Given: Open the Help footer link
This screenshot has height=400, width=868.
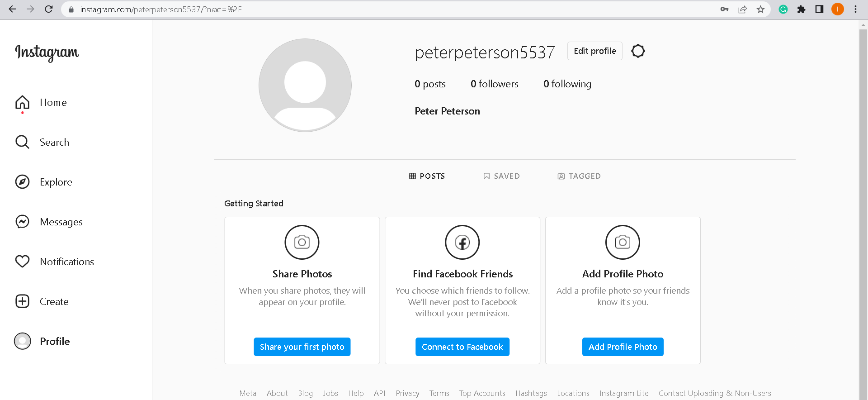Looking at the screenshot, I should [x=356, y=394].
